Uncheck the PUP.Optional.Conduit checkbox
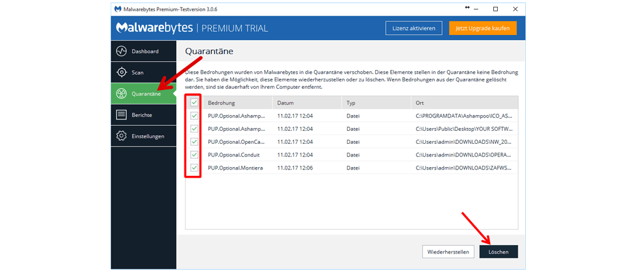The width and height of the screenshot is (644, 274). pos(194,155)
